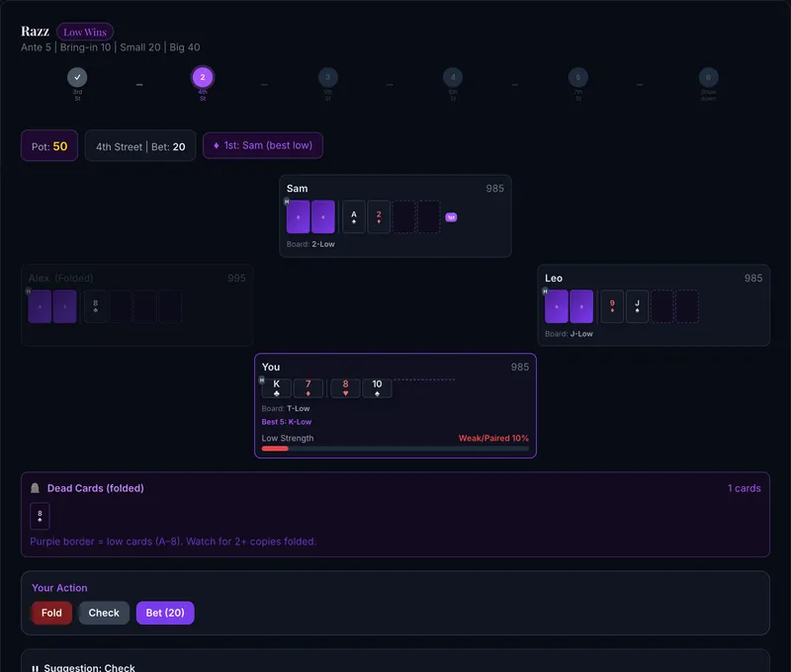791x672 pixels.
Task: Select your 8 of hearts card
Action: pos(345,387)
